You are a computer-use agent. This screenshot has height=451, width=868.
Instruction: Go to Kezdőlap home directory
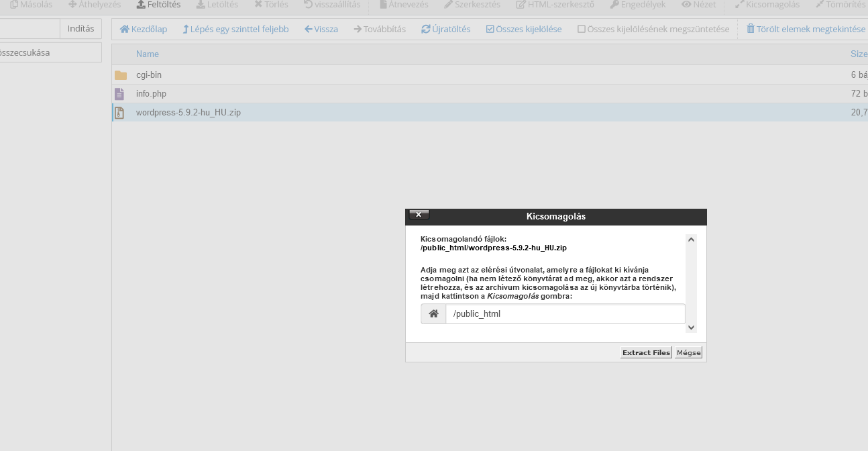pos(144,30)
